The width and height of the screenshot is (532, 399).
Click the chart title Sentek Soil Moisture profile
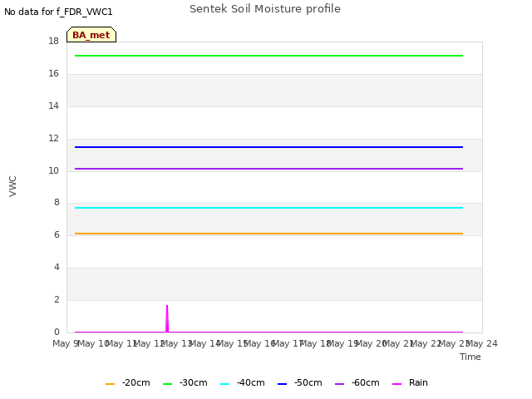pos(265,9)
